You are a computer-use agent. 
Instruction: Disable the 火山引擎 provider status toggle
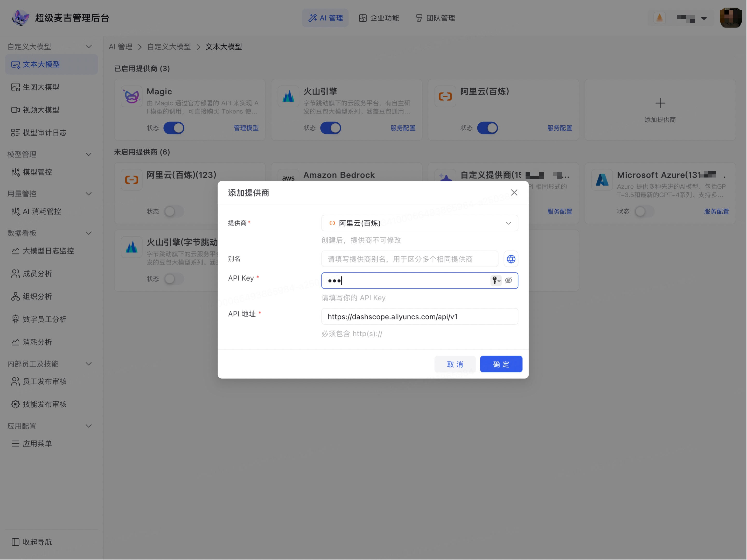331,128
